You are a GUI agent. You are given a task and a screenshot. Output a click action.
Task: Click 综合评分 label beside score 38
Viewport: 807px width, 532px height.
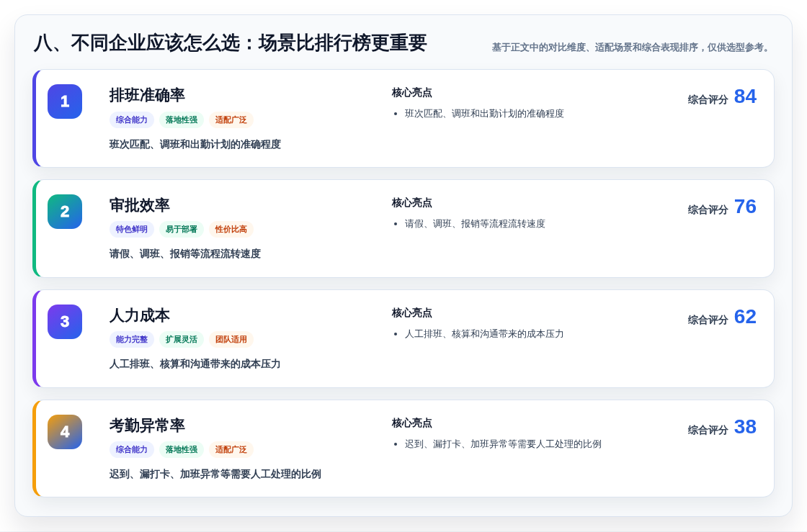pos(708,430)
